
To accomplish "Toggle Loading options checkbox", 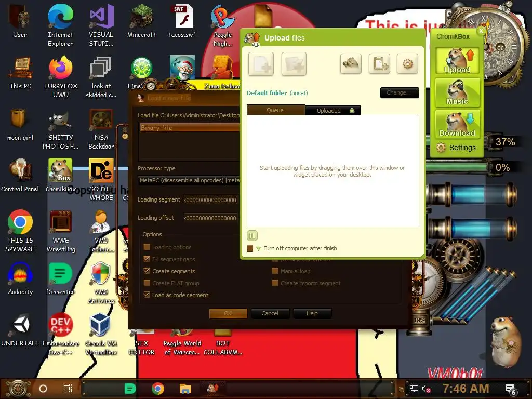I will [147, 247].
